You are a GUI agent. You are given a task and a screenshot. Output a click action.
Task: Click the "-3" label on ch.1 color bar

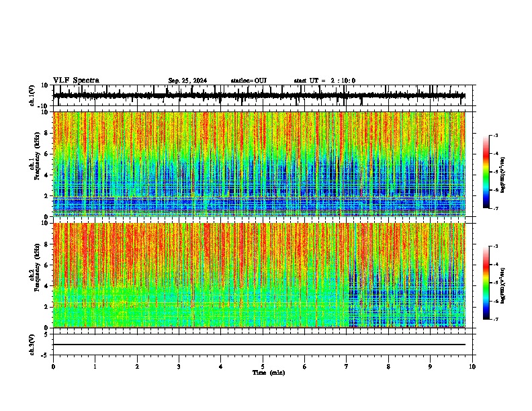495,135
